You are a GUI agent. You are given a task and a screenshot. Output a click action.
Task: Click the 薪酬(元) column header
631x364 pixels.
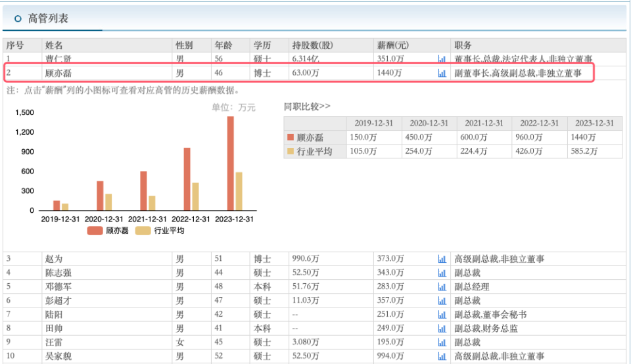(393, 45)
